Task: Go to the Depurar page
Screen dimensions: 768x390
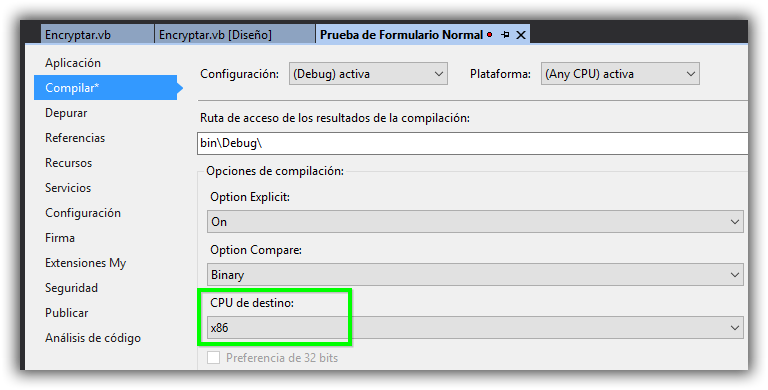Action: [66, 113]
